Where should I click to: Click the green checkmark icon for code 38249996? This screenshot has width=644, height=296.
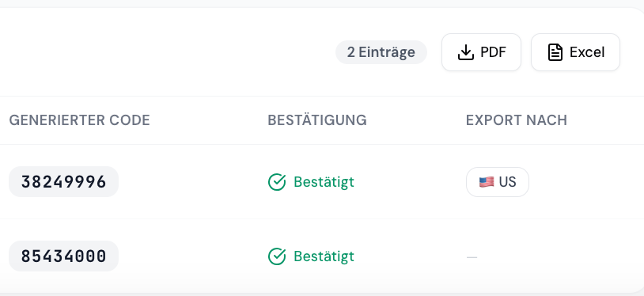[x=277, y=182]
